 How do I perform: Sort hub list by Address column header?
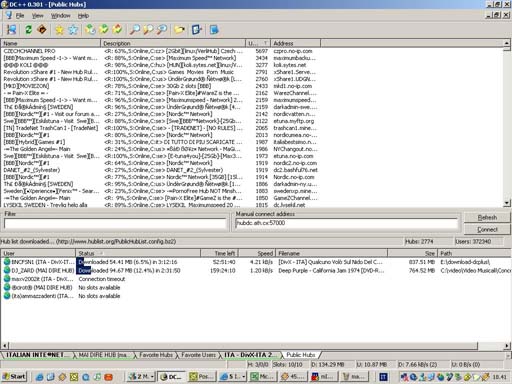(295, 43)
